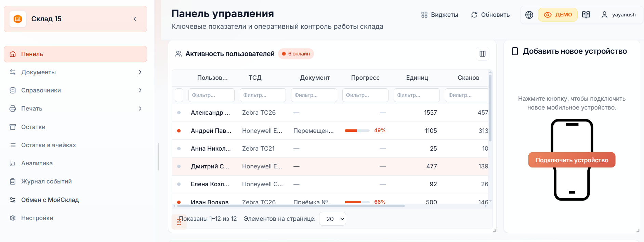
Task: Click the small filter box before the user filter
Action: click(179, 95)
